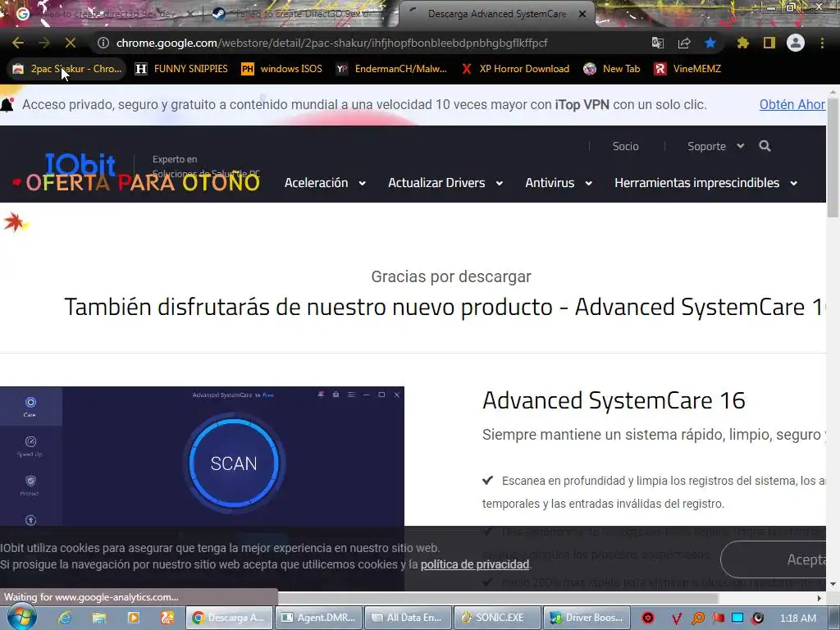This screenshot has height=630, width=840.
Task: Expand the Actualizar Drivers dropdown menu
Action: [x=445, y=183]
